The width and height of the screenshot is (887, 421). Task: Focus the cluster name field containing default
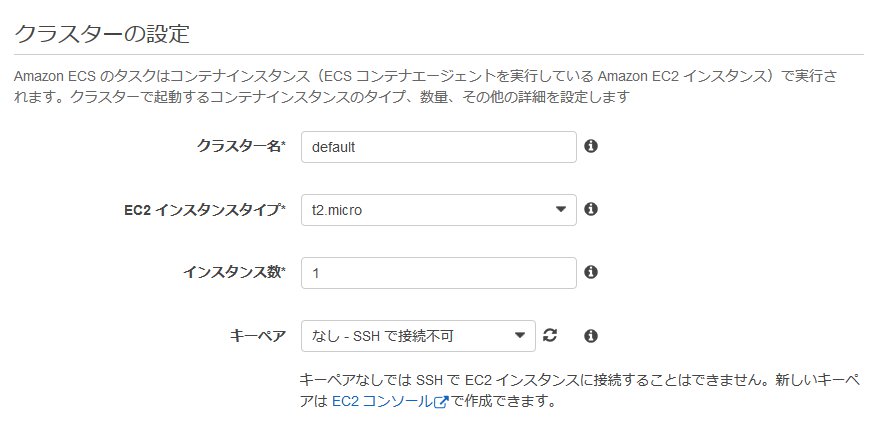pyautogui.click(x=438, y=147)
